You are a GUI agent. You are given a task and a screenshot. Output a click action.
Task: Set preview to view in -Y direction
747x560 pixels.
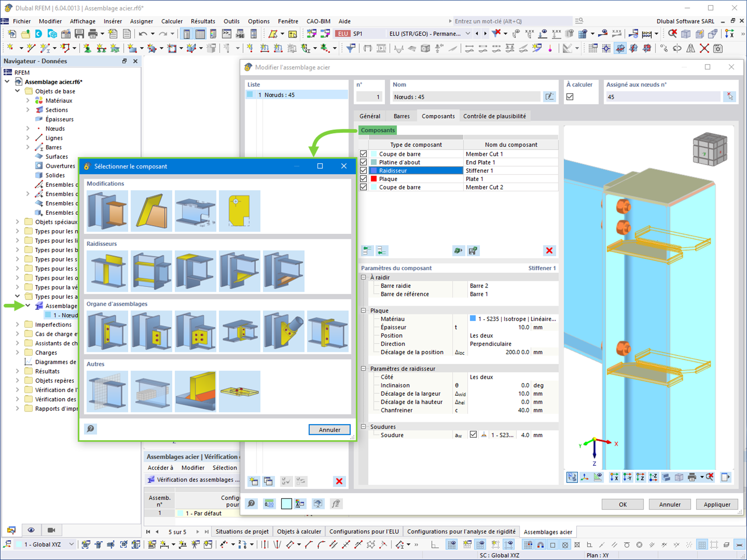point(627,477)
